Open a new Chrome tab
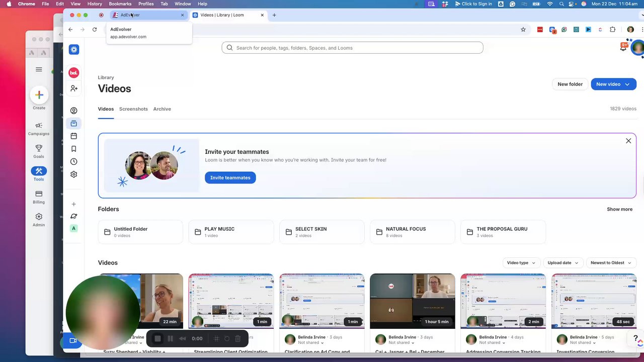The height and width of the screenshot is (362, 644). click(274, 15)
